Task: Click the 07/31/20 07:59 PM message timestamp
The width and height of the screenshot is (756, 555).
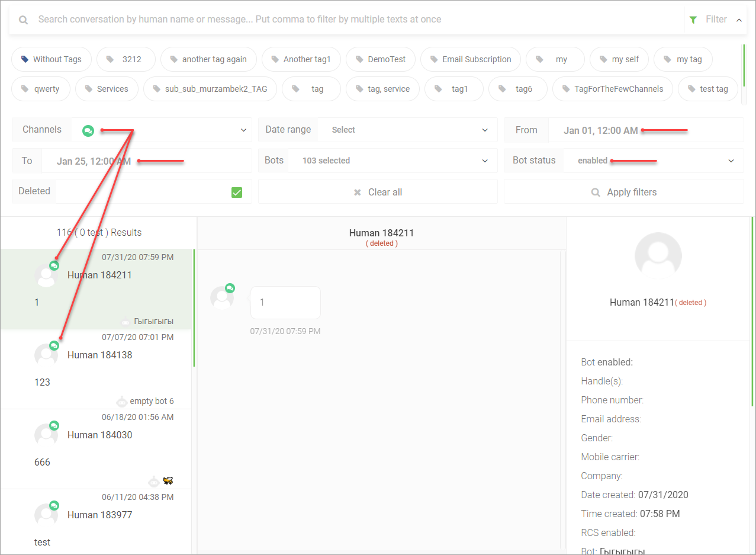Action: pyautogui.click(x=285, y=331)
